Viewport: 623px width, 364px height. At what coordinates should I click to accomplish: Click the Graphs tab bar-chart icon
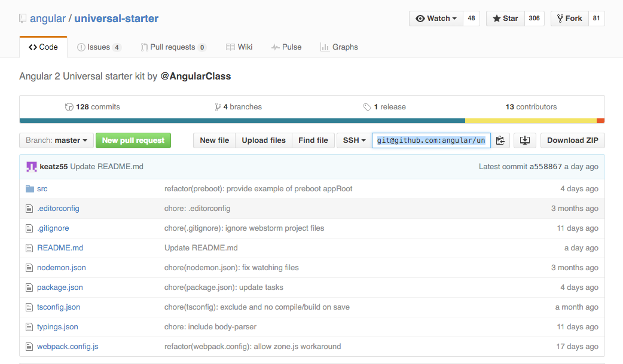point(325,47)
